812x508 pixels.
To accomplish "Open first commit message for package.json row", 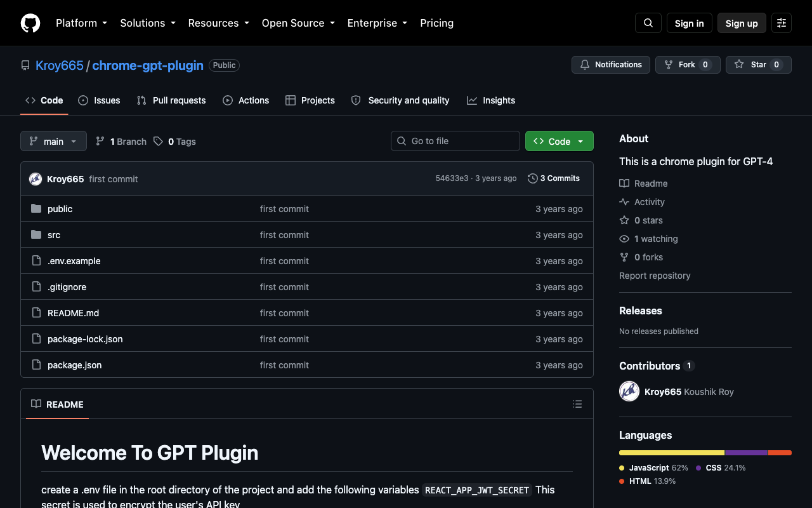I will [284, 365].
